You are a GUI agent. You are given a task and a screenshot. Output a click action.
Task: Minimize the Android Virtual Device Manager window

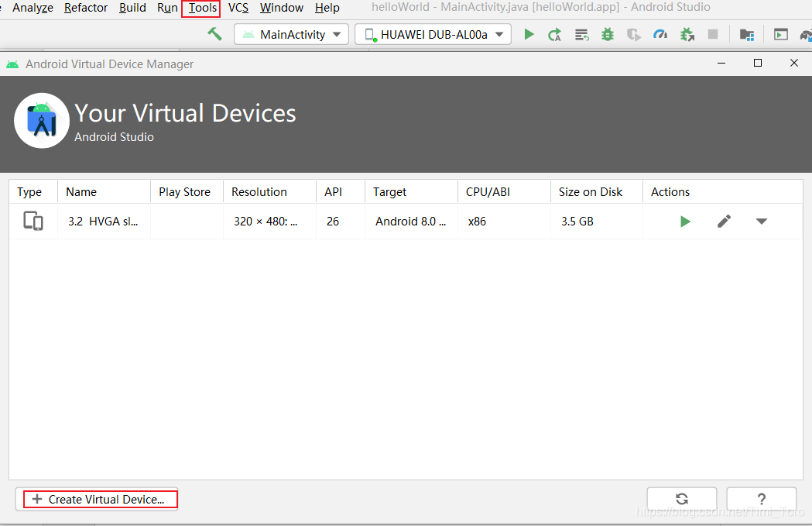click(x=721, y=64)
